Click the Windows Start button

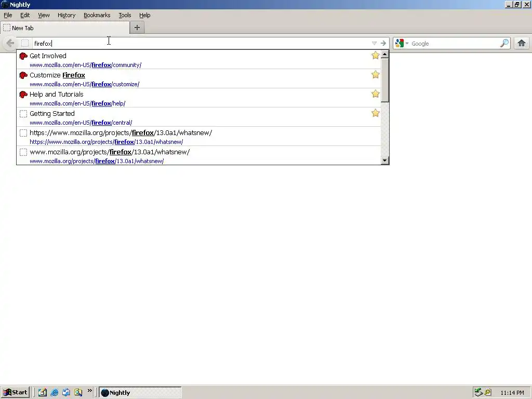click(x=15, y=393)
